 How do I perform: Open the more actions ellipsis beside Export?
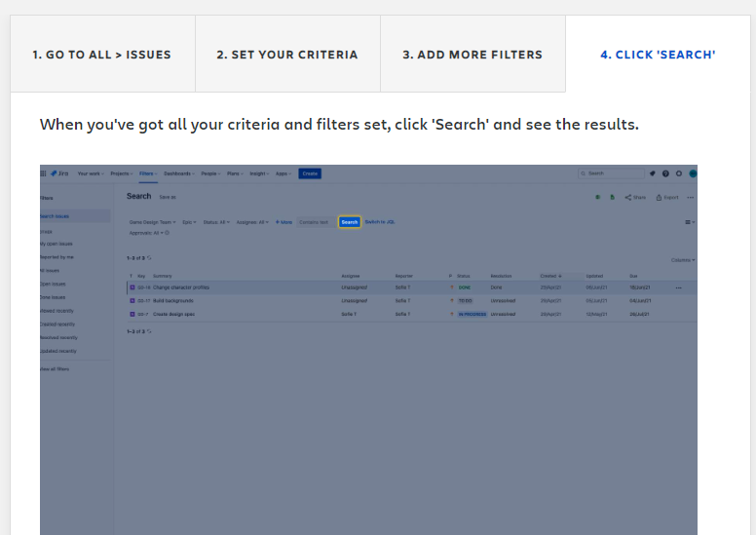click(691, 197)
